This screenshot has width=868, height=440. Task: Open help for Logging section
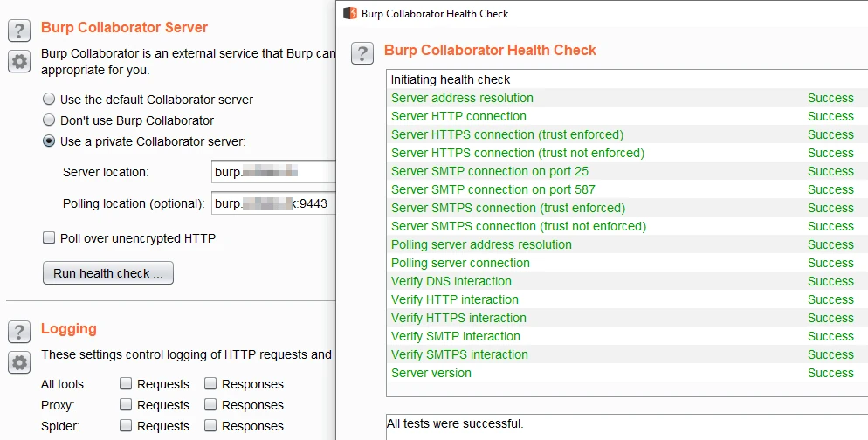pyautogui.click(x=19, y=332)
